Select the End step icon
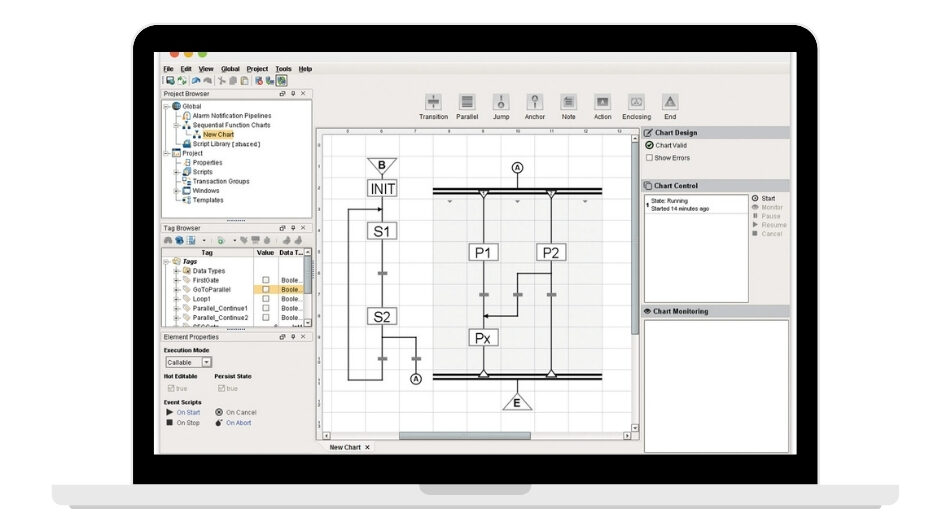 click(670, 103)
